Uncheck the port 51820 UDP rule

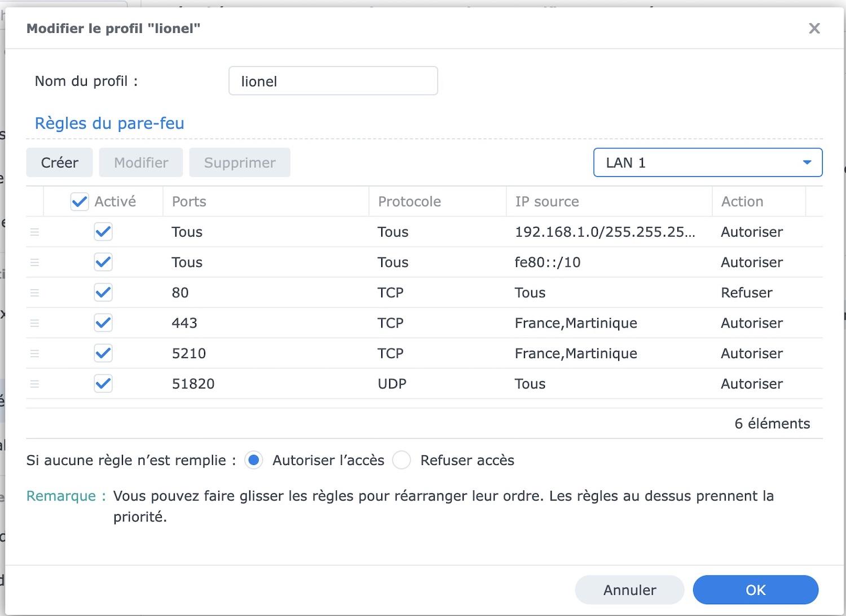point(103,384)
